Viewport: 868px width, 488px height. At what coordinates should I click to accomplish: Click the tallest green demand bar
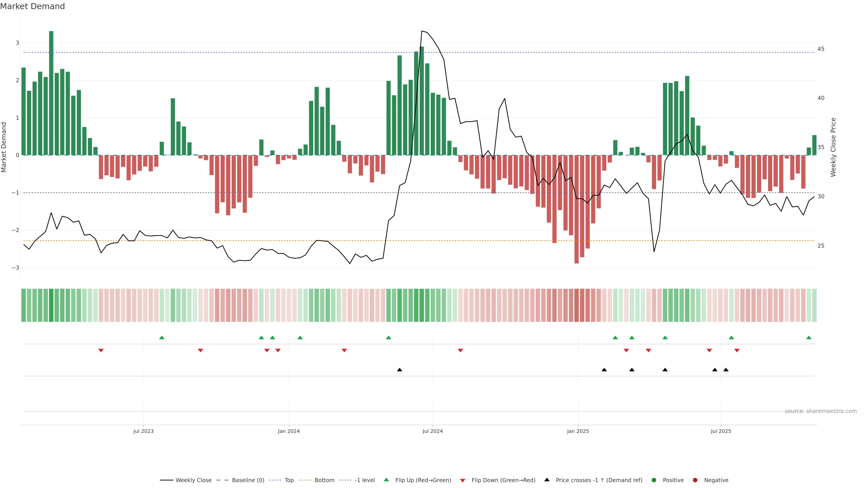click(x=51, y=93)
